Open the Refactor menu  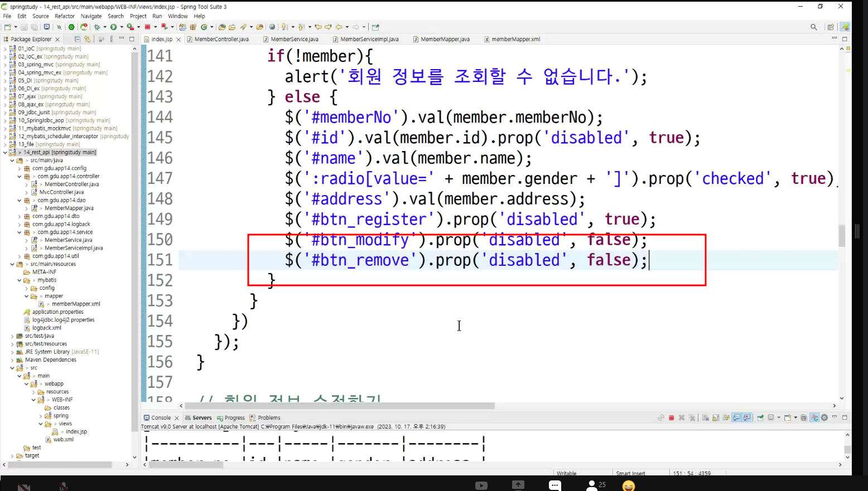point(65,16)
